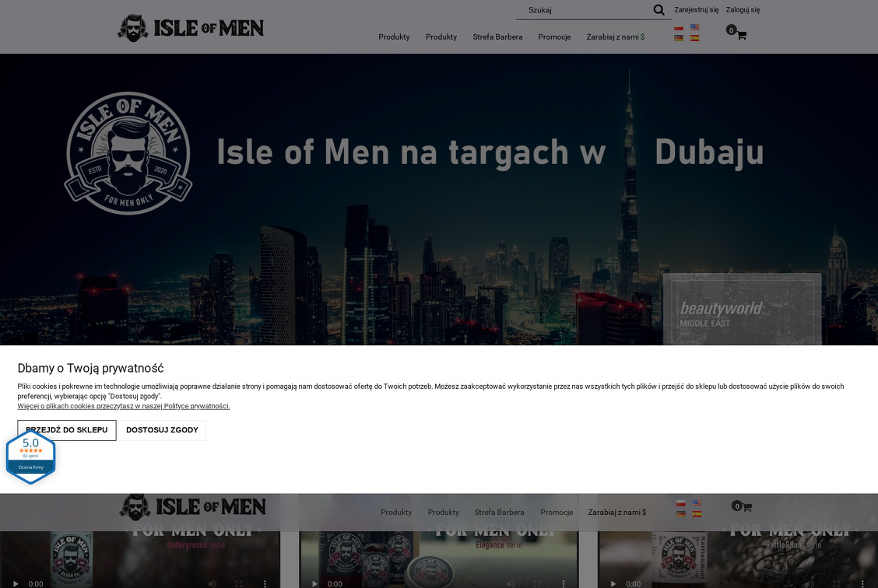This screenshot has height=588, width=878.
Task: Open Strefa Barbera in lower header
Action: tap(500, 512)
